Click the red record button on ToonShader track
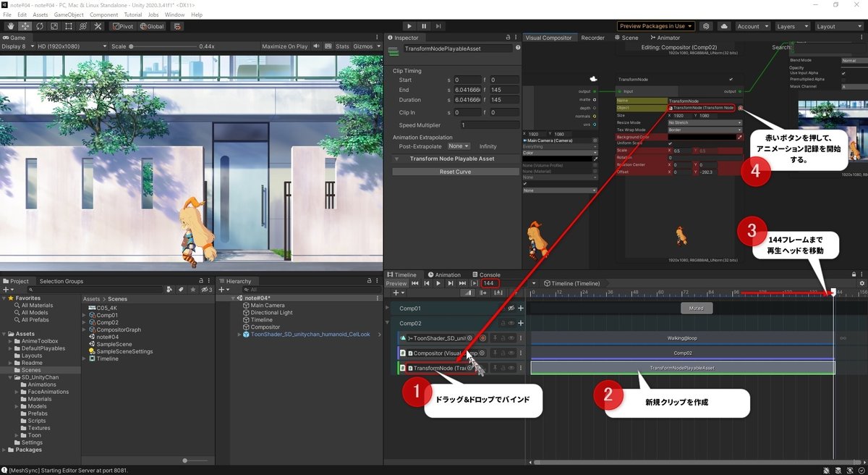 482,338
